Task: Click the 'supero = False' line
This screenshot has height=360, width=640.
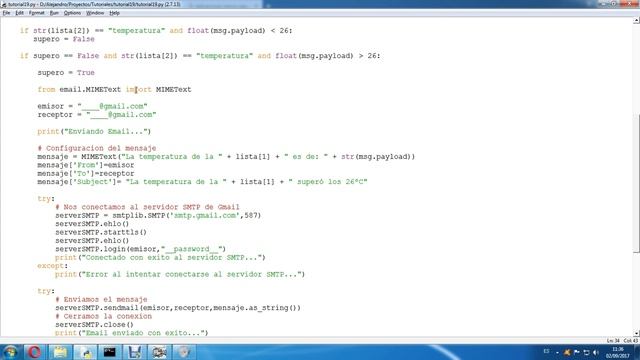Action: click(64, 39)
